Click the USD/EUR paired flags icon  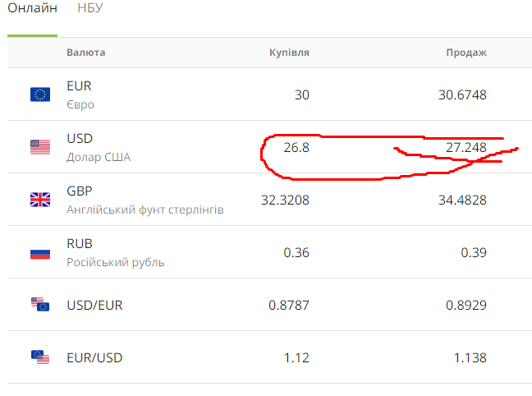(x=40, y=304)
